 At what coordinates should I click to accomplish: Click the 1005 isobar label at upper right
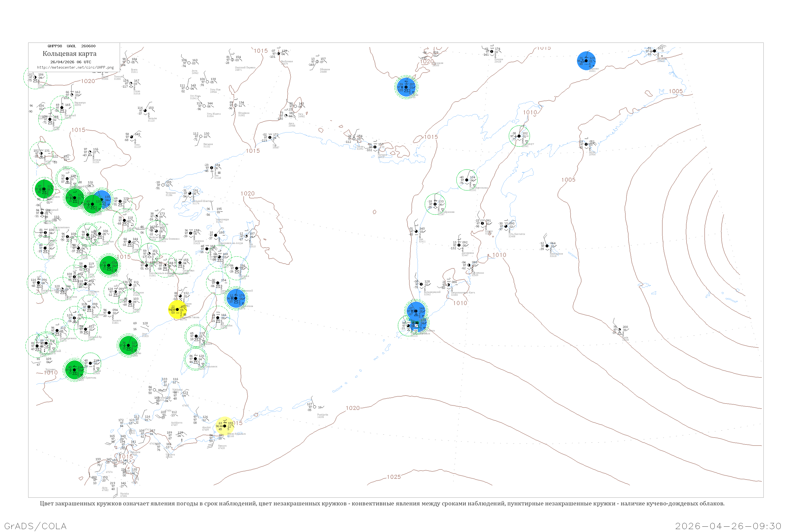point(676,91)
